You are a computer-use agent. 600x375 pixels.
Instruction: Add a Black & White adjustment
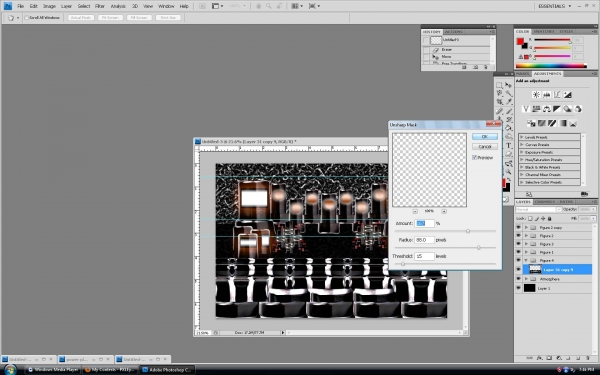(x=557, y=109)
